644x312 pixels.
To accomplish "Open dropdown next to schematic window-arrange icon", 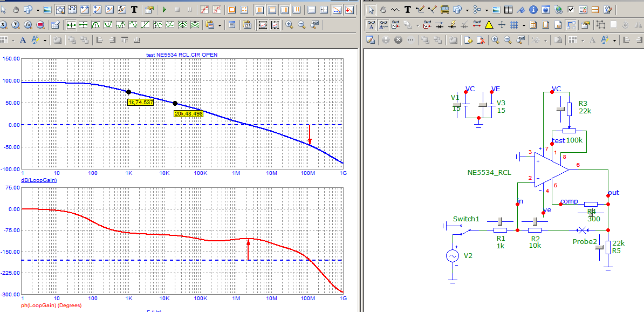I will pos(468,10).
